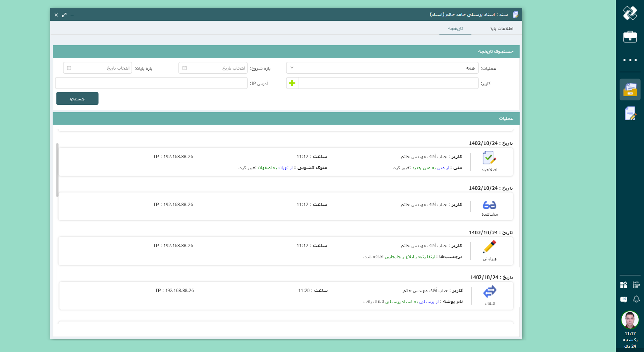Open the yellow document archive sidebar icon
The image size is (644, 352).
[x=630, y=90]
